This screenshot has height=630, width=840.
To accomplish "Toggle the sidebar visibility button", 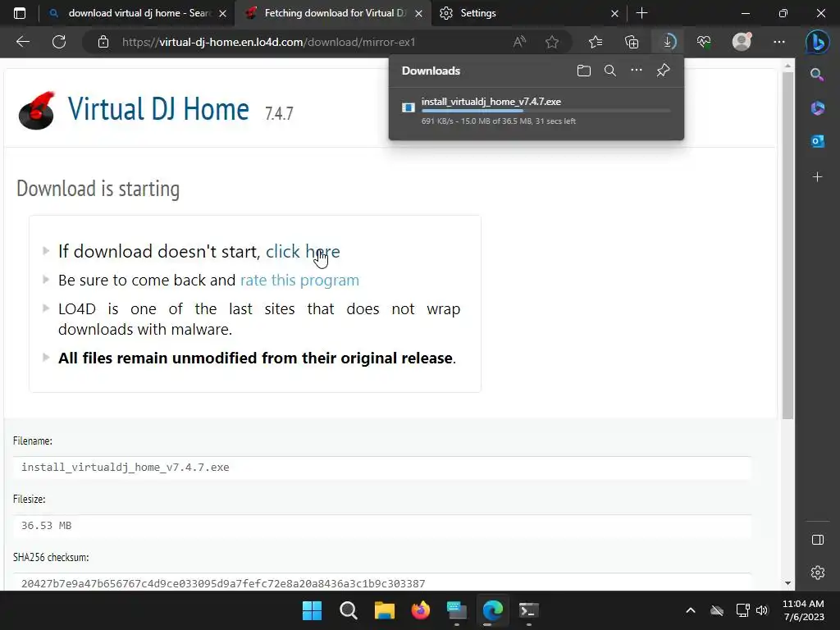I will tap(818, 540).
